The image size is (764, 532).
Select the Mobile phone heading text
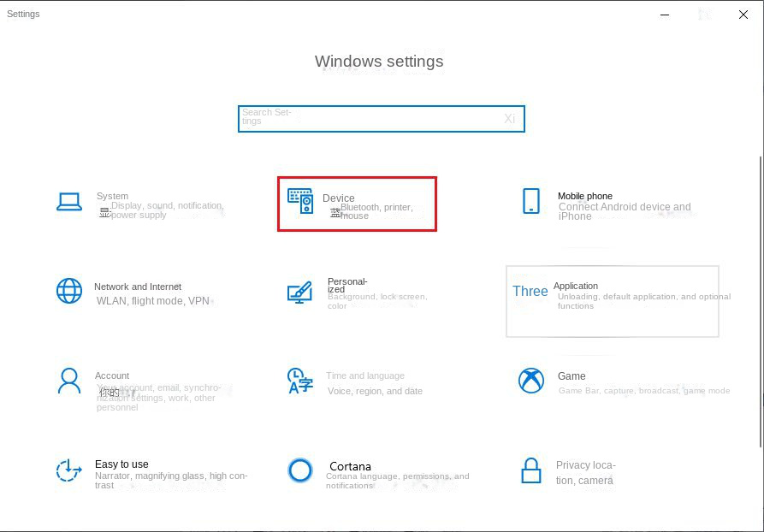pyautogui.click(x=585, y=196)
